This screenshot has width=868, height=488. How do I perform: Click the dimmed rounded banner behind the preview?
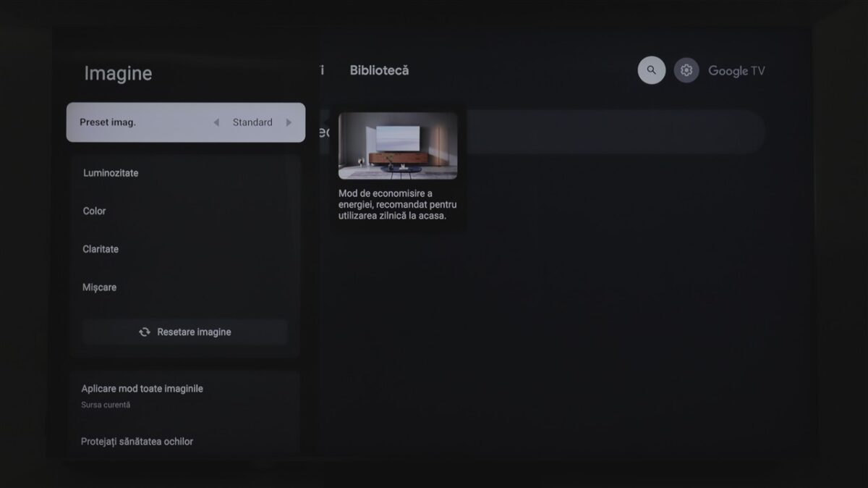(615, 132)
